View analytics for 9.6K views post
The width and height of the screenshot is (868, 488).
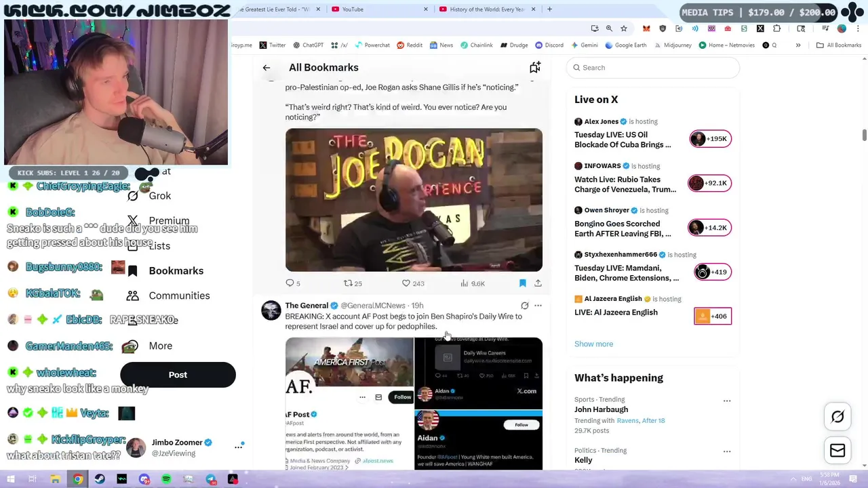tap(472, 283)
